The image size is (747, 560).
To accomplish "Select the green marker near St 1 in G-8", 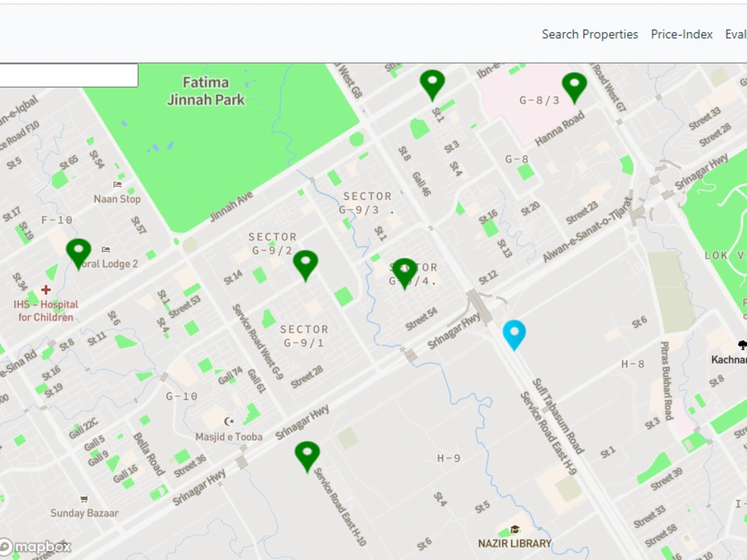I will point(432,86).
